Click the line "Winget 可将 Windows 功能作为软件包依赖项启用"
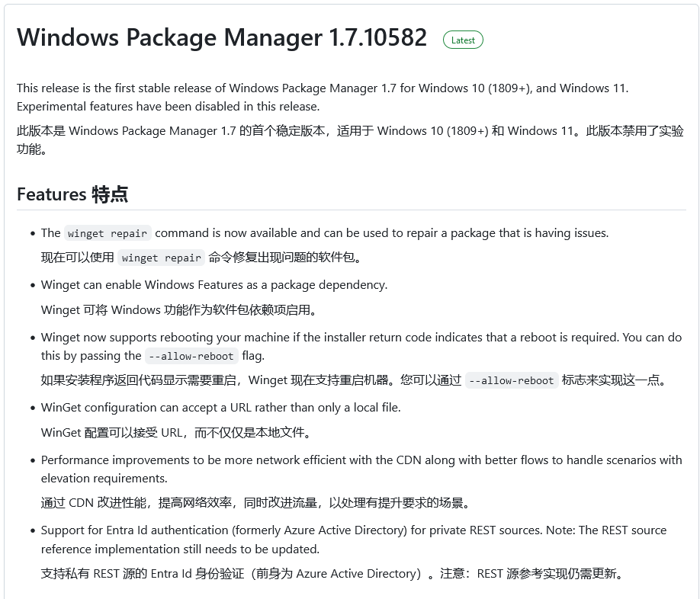This screenshot has height=599, width=700. pyautogui.click(x=178, y=310)
